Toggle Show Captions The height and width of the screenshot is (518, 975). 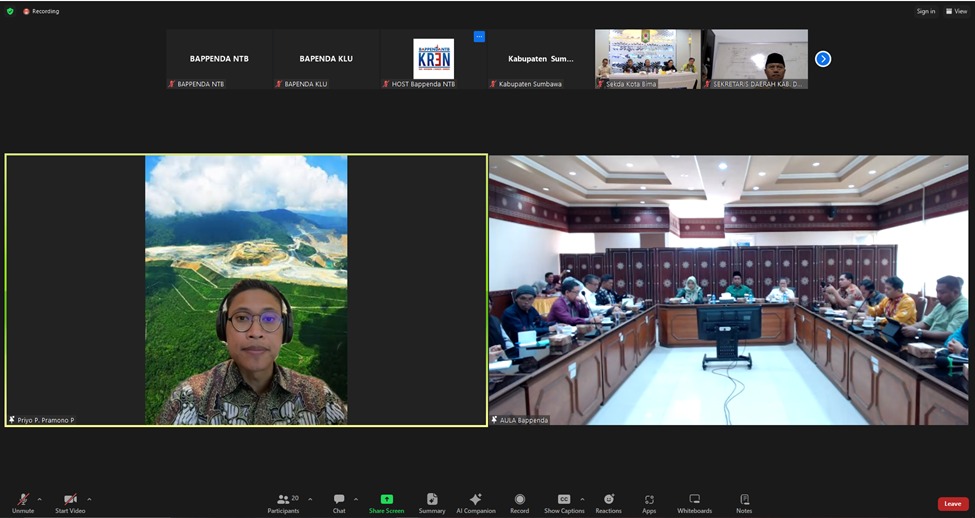[x=564, y=502]
